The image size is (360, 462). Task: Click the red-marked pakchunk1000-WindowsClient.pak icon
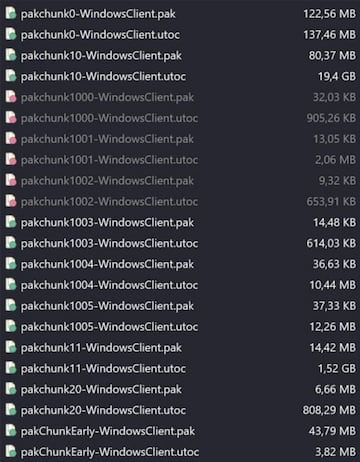click(x=11, y=97)
